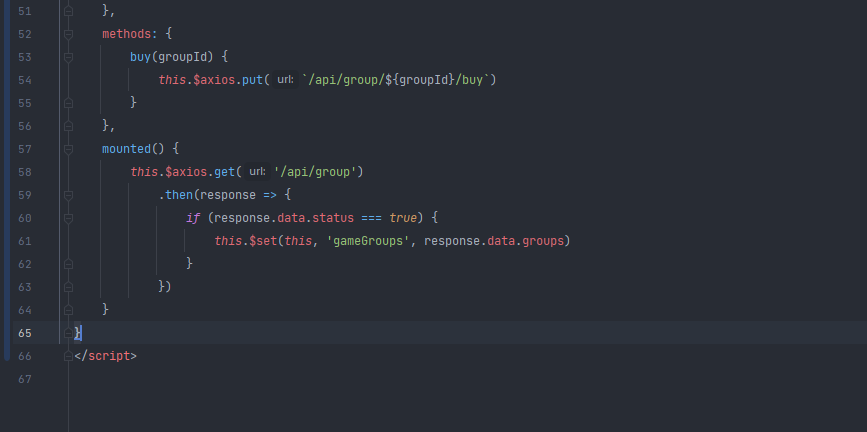Click the fold end marker on line 65
Viewport: 867px width, 432px height.
tap(69, 334)
